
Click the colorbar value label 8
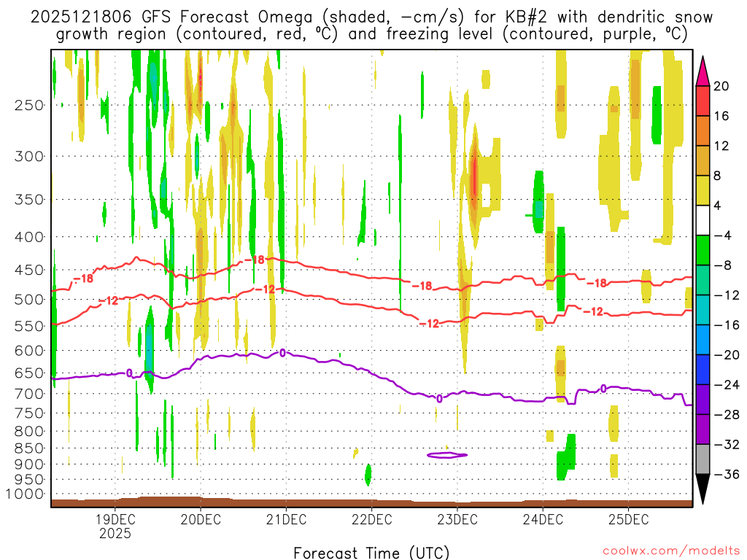(x=718, y=176)
